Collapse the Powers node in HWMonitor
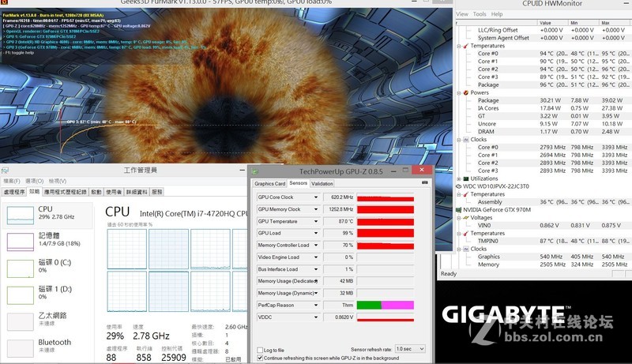Screen dimensions: 632x364 (x=459, y=93)
